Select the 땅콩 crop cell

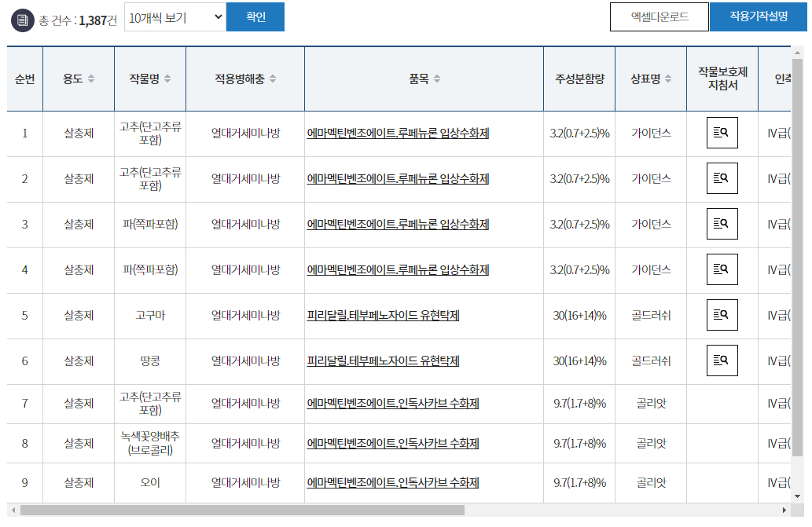[150, 361]
